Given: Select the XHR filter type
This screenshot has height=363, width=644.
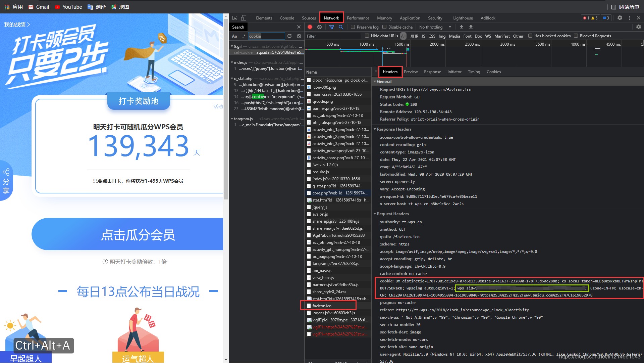Looking at the screenshot, I should [414, 36].
